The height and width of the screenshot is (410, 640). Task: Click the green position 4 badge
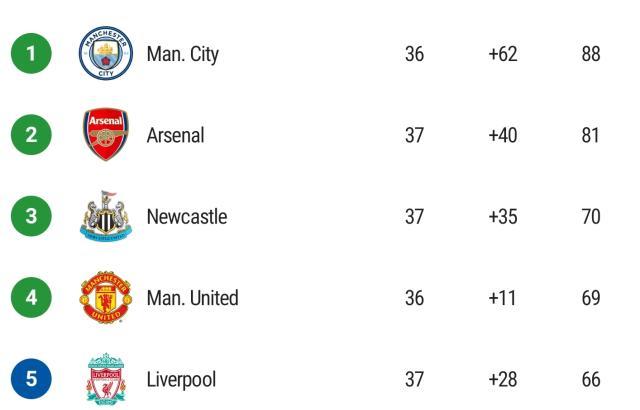(31, 298)
